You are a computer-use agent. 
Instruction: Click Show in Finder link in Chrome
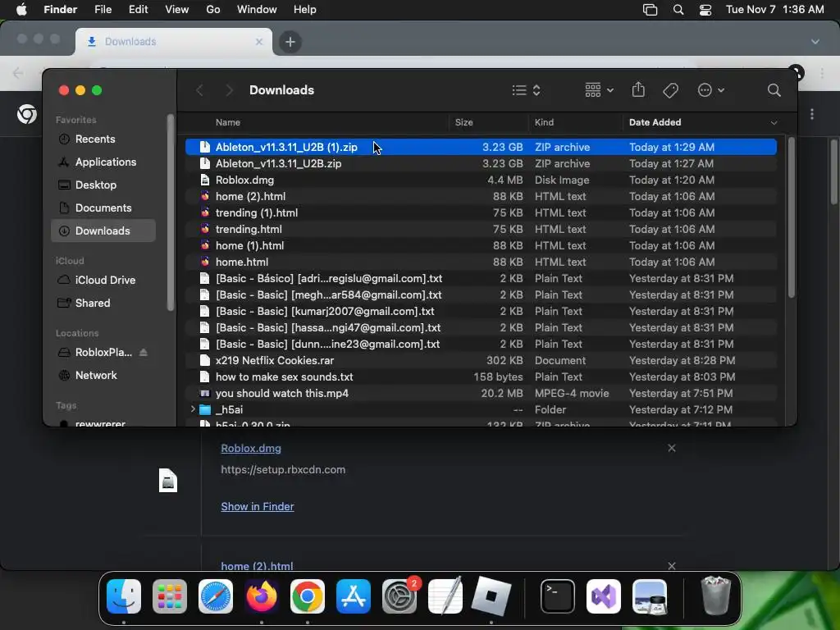click(x=257, y=506)
